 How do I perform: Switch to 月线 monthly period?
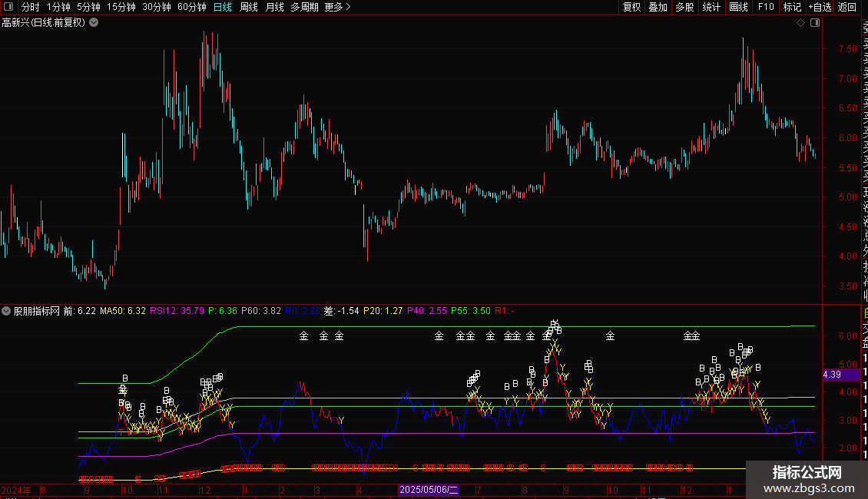pyautogui.click(x=274, y=7)
